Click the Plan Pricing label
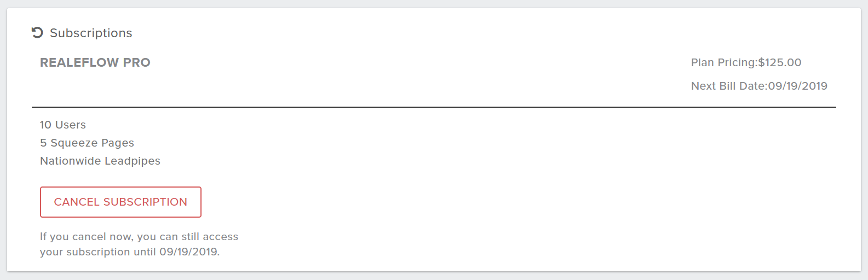 pyautogui.click(x=724, y=62)
